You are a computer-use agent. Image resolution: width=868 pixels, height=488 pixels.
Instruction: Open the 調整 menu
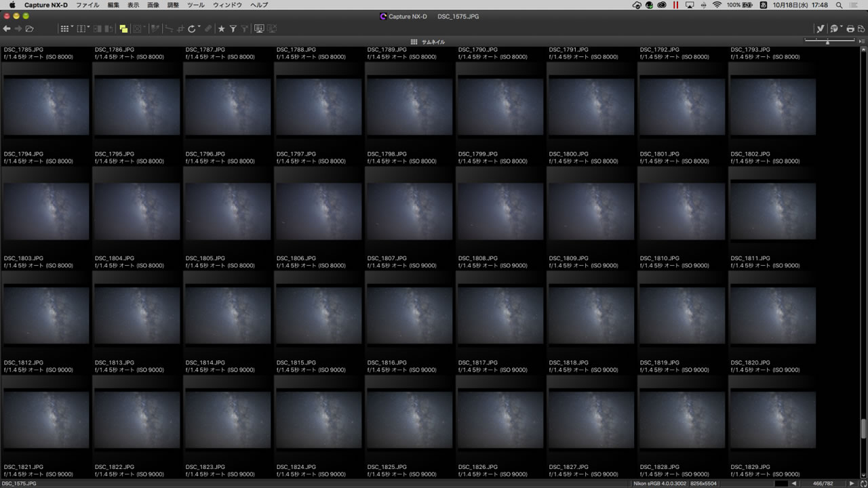(173, 5)
